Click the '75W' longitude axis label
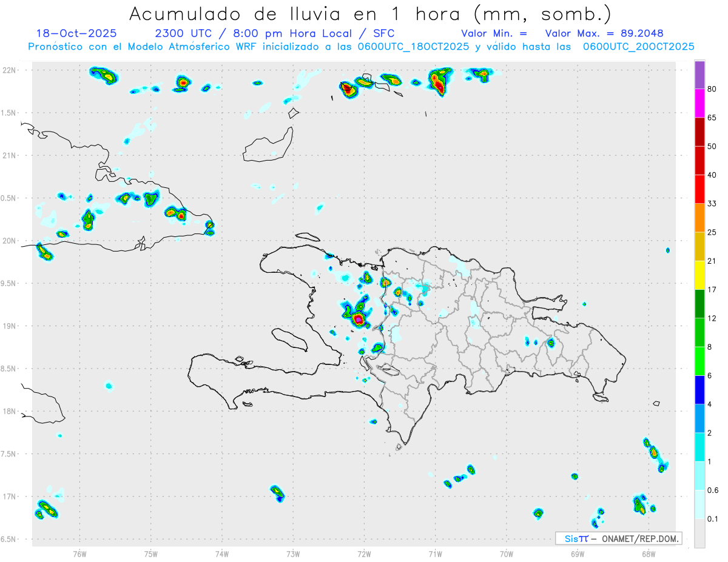Image resolution: width=728 pixels, height=562 pixels. point(150,554)
